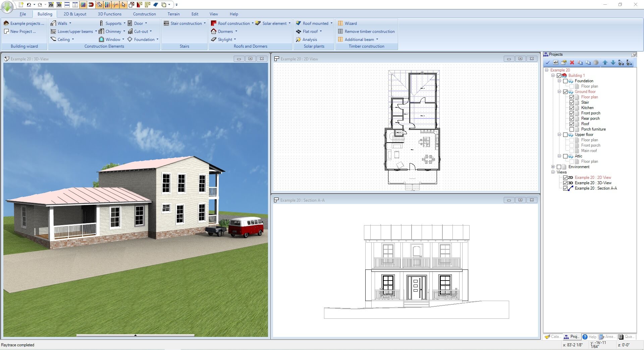Uncheck the Roof item under Ground floor

[572, 124]
